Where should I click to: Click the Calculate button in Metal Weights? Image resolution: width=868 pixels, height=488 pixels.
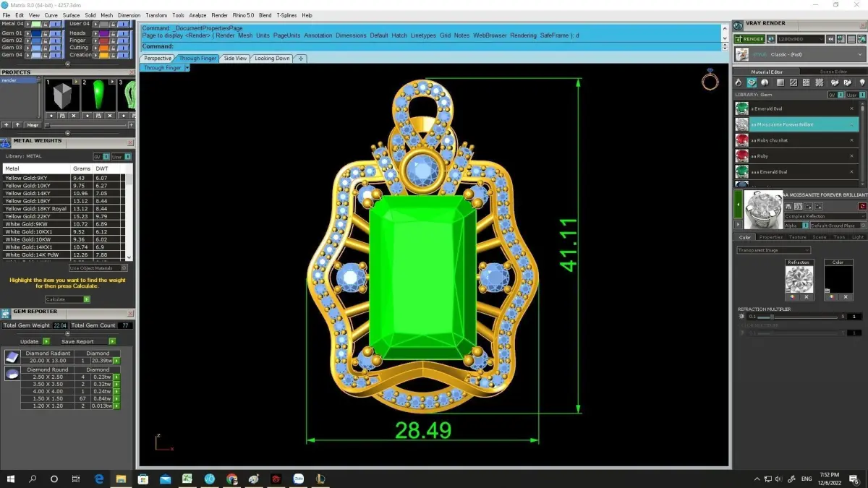coord(67,299)
